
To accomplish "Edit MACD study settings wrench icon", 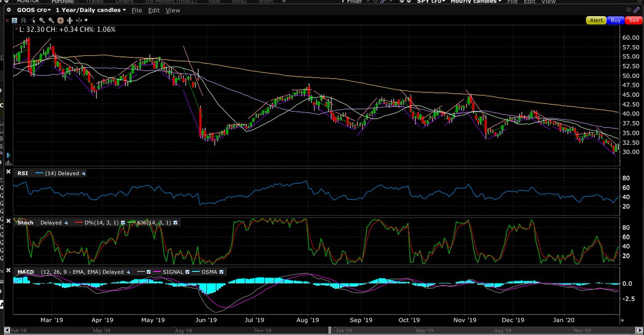I will click(128, 272).
